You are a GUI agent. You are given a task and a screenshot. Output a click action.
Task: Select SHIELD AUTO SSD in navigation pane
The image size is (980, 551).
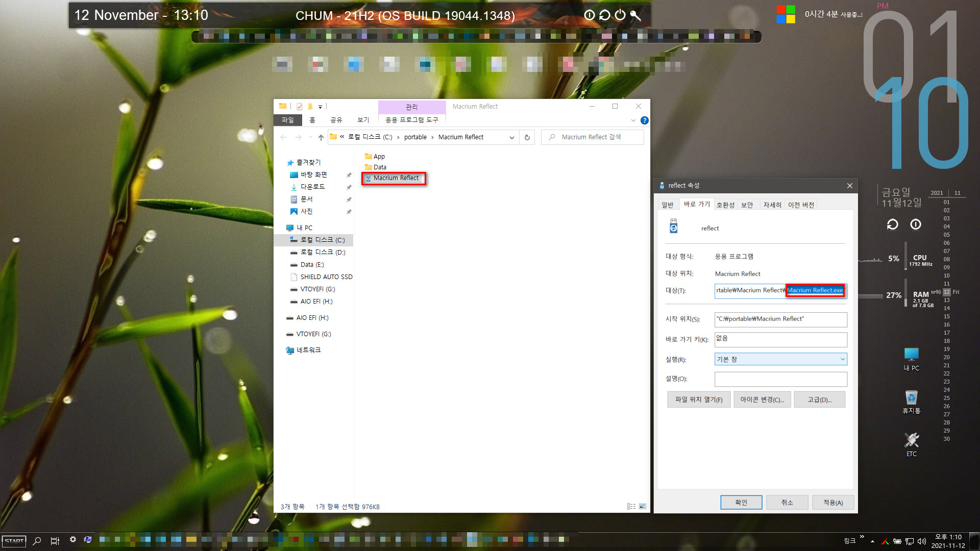[x=322, y=277]
